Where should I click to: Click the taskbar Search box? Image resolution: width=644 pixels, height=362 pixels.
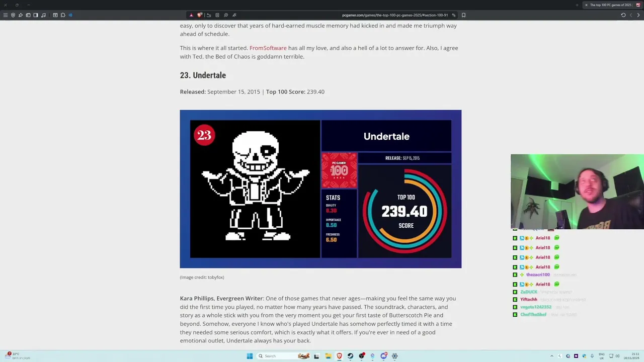[x=284, y=356]
